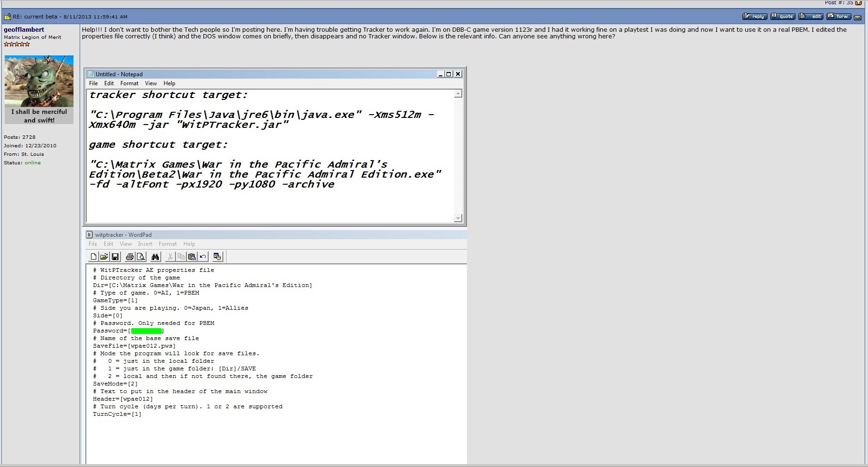
Task: Click the reply button on the post
Action: pos(755,16)
